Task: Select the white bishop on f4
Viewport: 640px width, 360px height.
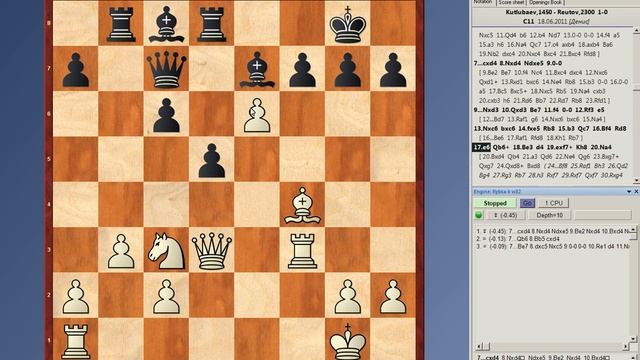Action: pos(302,205)
